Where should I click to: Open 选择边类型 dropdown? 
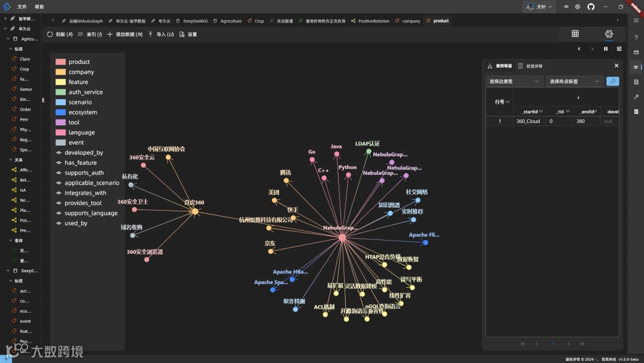point(514,81)
